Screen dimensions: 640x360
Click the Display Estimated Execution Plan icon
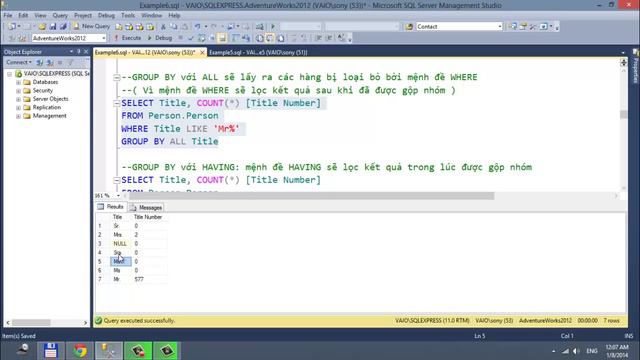tap(201, 38)
